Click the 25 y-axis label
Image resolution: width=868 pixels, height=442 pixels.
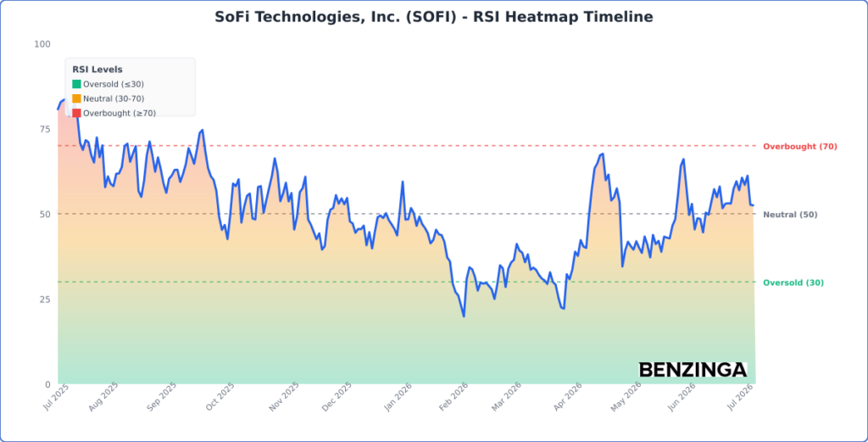point(46,299)
